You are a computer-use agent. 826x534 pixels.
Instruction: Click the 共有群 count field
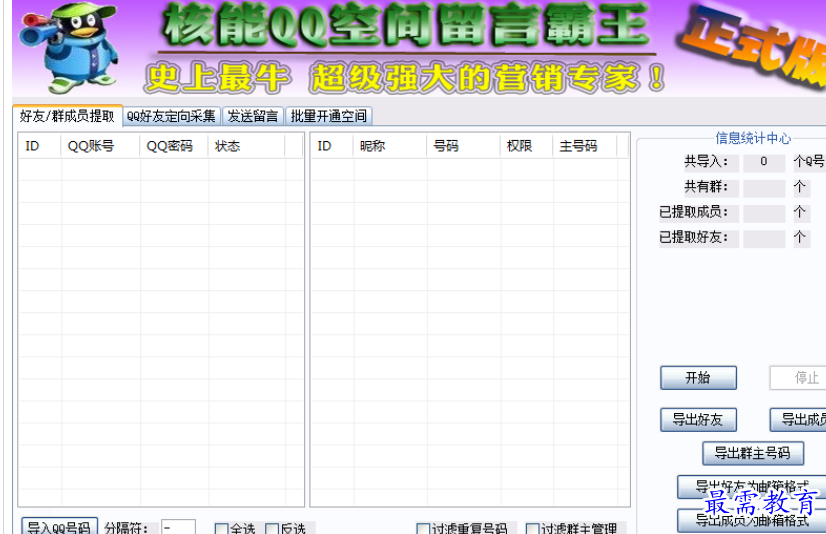click(764, 187)
